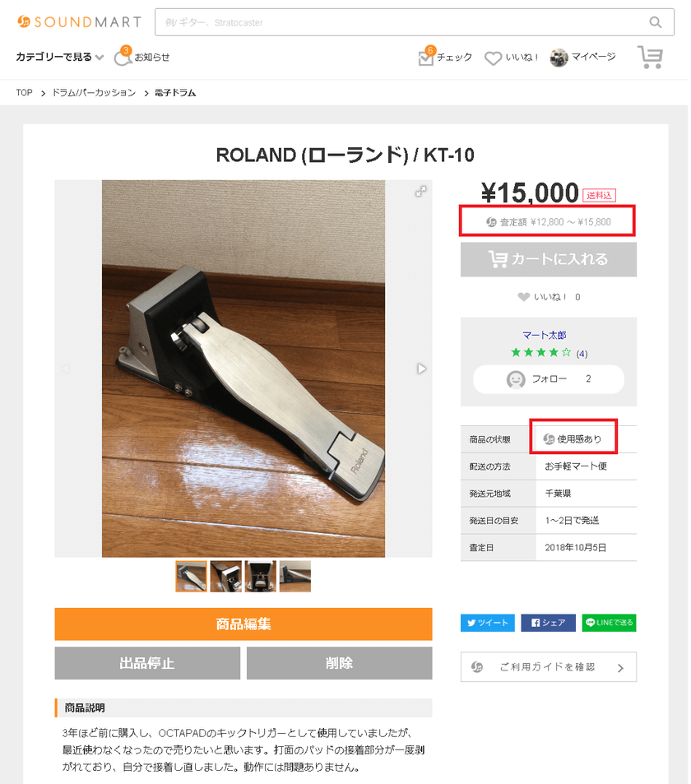
Task: Go to ドラム/パーカッション breadcrumb
Action: [x=94, y=93]
